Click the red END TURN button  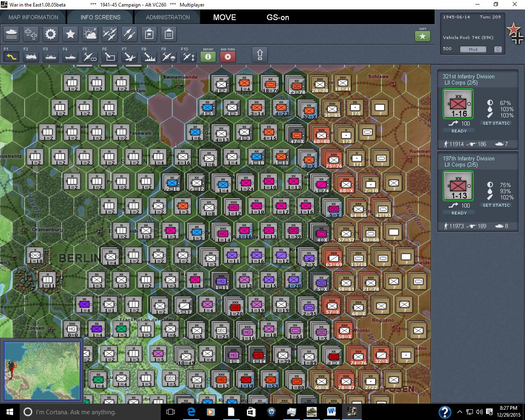click(228, 57)
